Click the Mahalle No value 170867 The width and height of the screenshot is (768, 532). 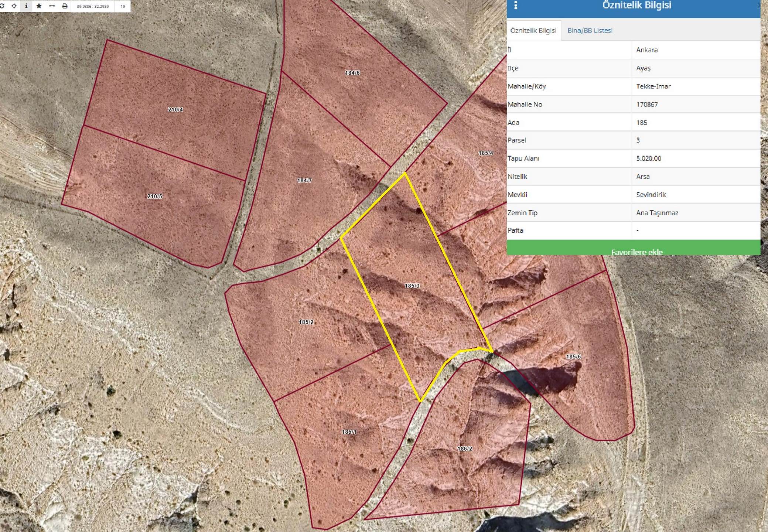pyautogui.click(x=647, y=104)
